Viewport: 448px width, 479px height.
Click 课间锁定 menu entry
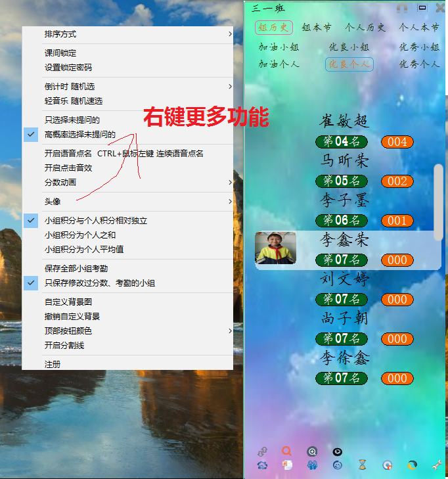pos(128,53)
